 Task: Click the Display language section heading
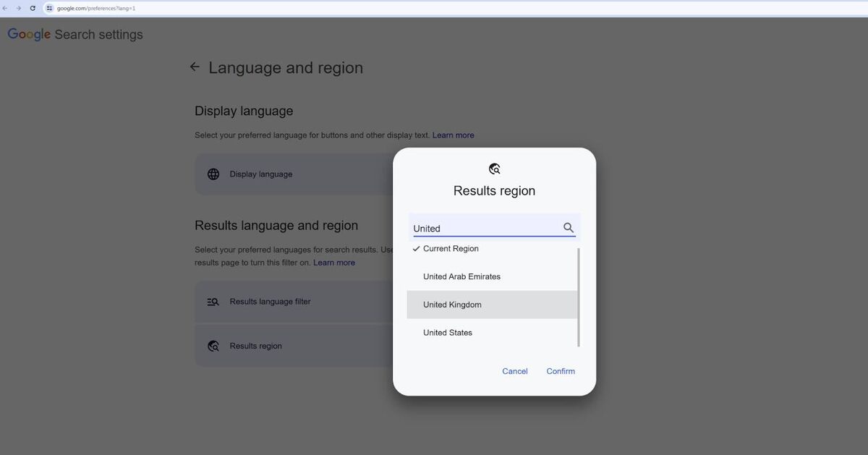(244, 111)
